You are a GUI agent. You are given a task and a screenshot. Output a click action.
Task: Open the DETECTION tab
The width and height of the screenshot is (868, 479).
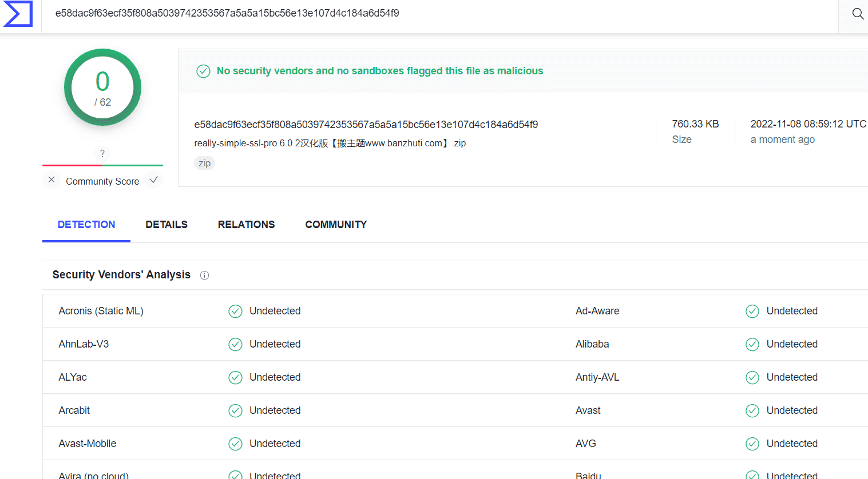[86, 225]
